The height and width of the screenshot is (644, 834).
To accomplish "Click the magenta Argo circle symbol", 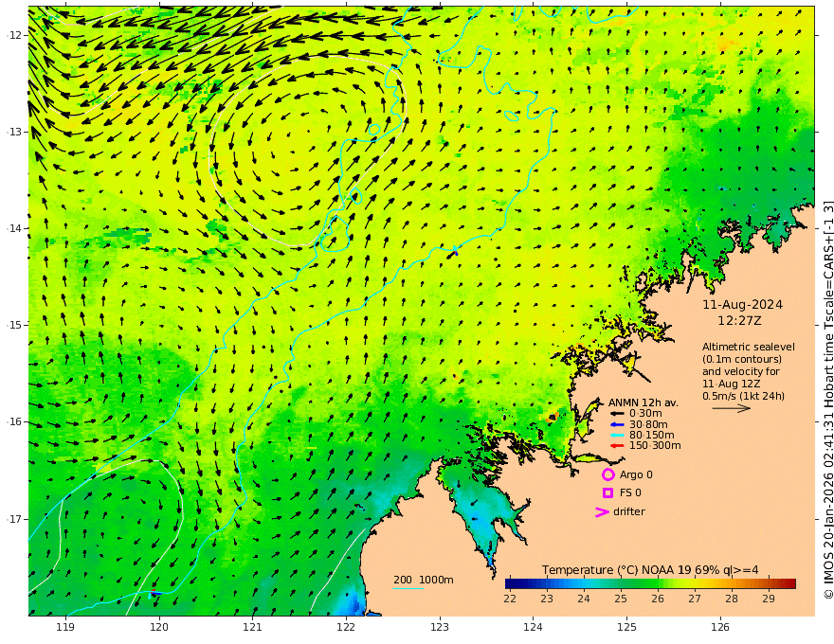I will click(x=607, y=474).
